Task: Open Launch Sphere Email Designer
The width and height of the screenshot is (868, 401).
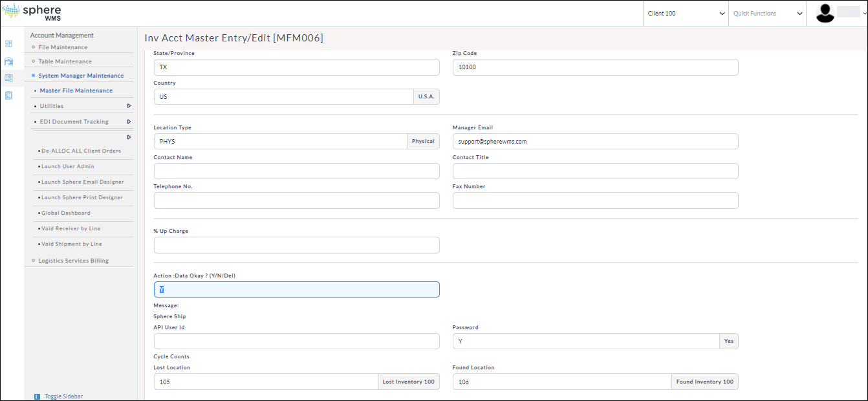Action: 82,182
